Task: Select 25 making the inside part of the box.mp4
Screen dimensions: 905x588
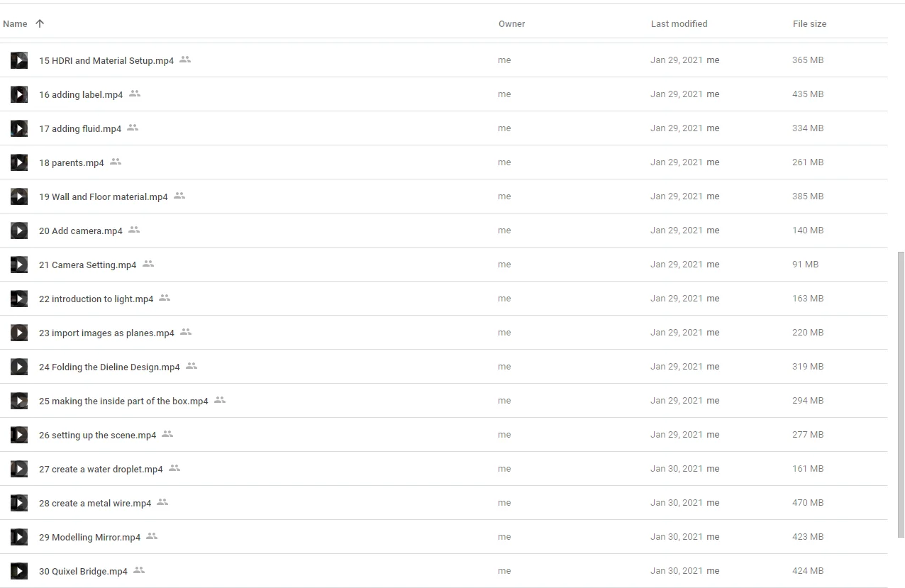Action: pyautogui.click(x=123, y=401)
